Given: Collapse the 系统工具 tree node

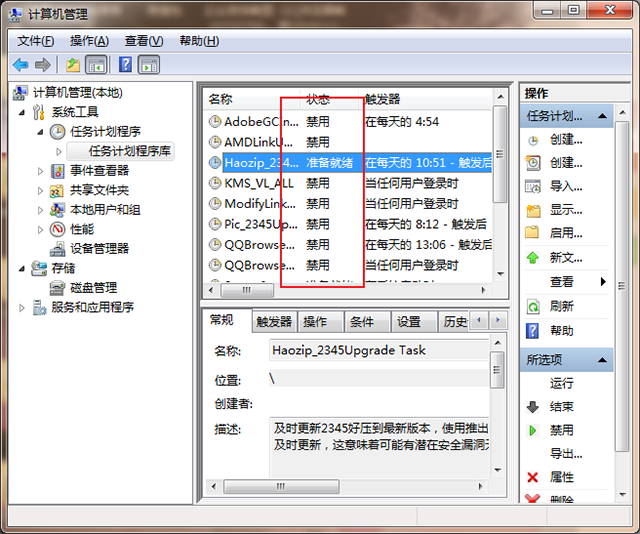Looking at the screenshot, I should [23, 112].
